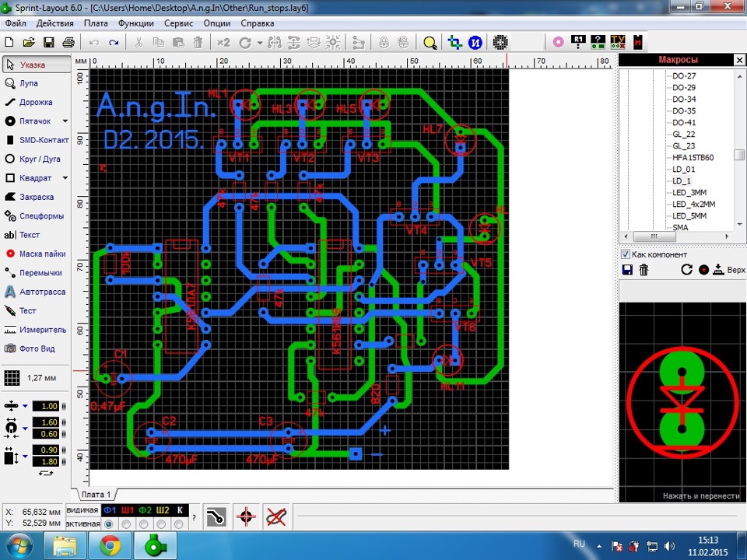Open the Сервис menu
Screen dimensions: 747x560
179,23
